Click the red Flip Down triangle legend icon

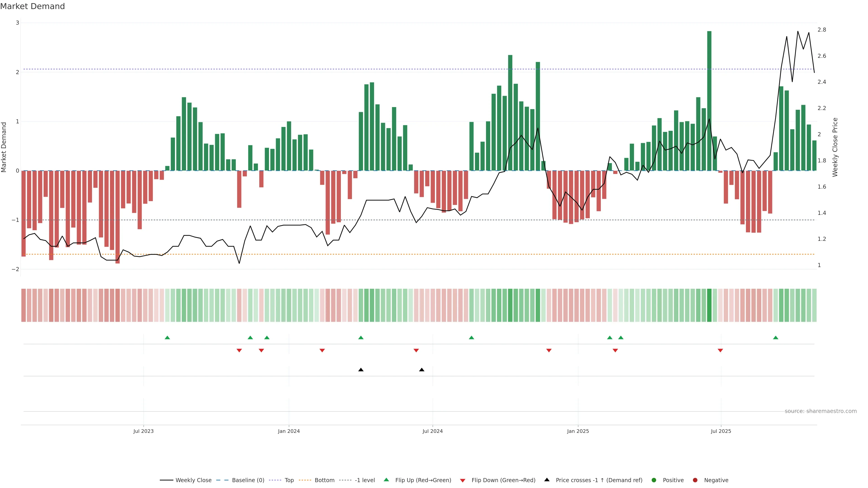point(463,481)
